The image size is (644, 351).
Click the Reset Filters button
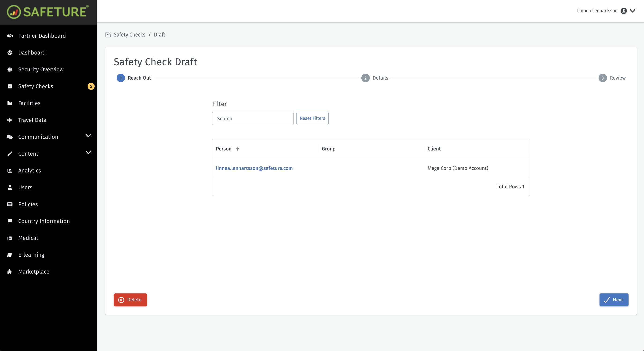(x=312, y=118)
